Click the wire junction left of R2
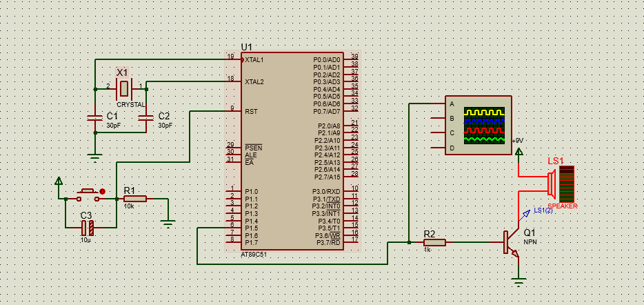The height and width of the screenshot is (305, 644). coord(409,242)
